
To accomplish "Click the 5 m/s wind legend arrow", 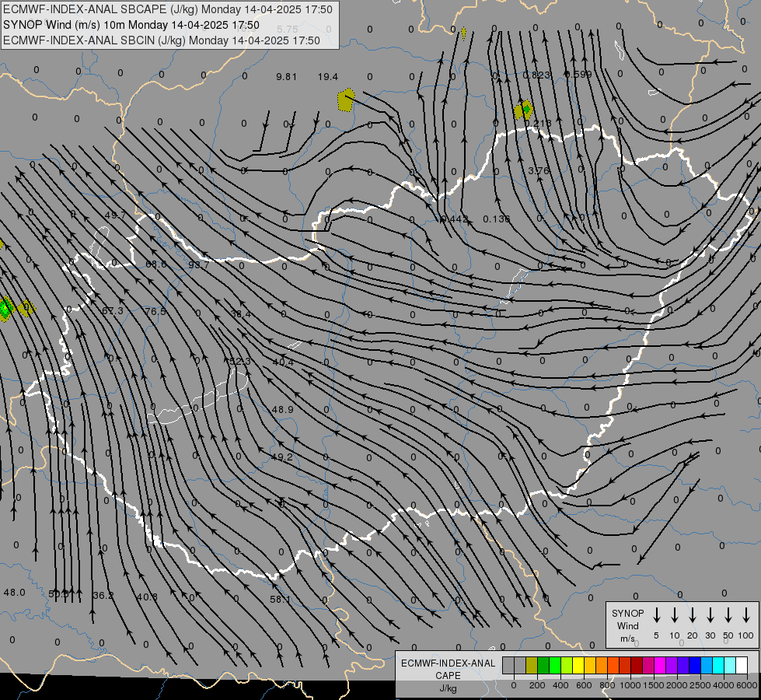I will click(x=657, y=615).
